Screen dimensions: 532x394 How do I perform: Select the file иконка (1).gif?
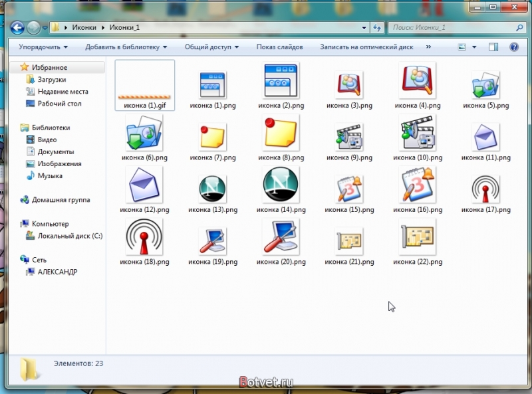pyautogui.click(x=145, y=85)
